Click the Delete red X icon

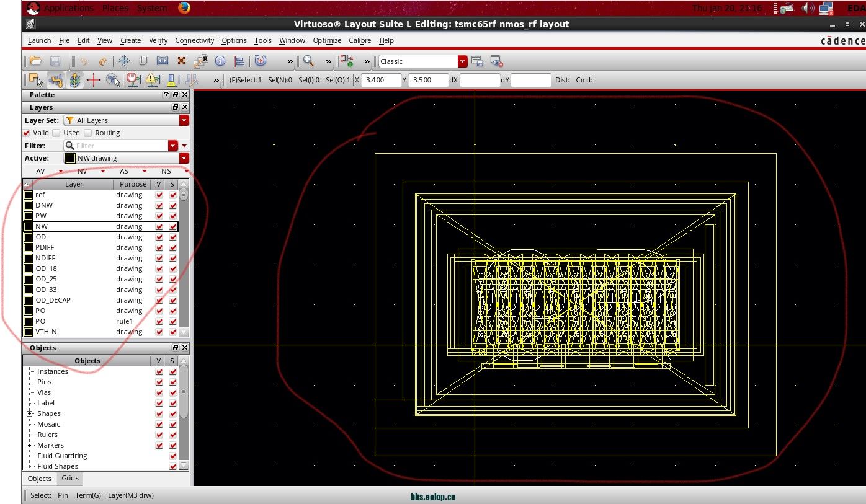(x=181, y=61)
